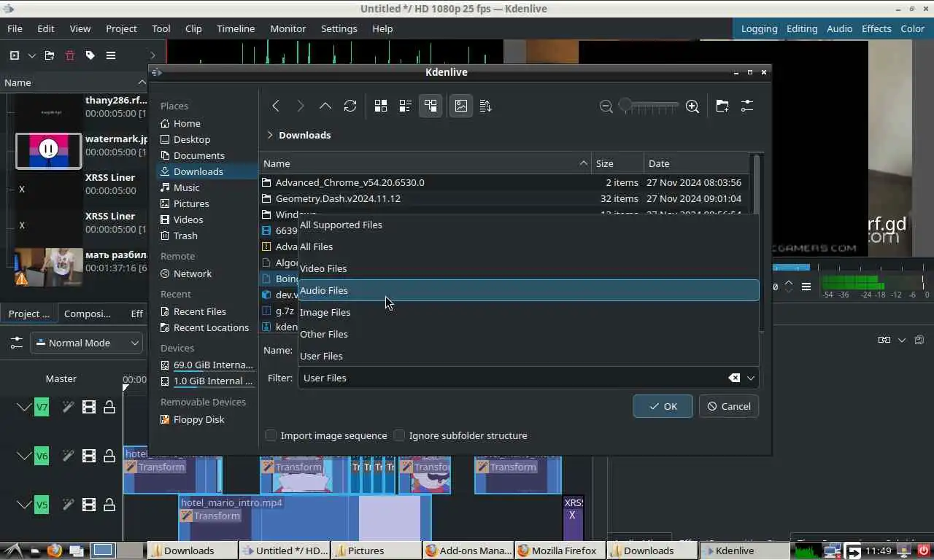Sort file list by Name column

click(425, 163)
